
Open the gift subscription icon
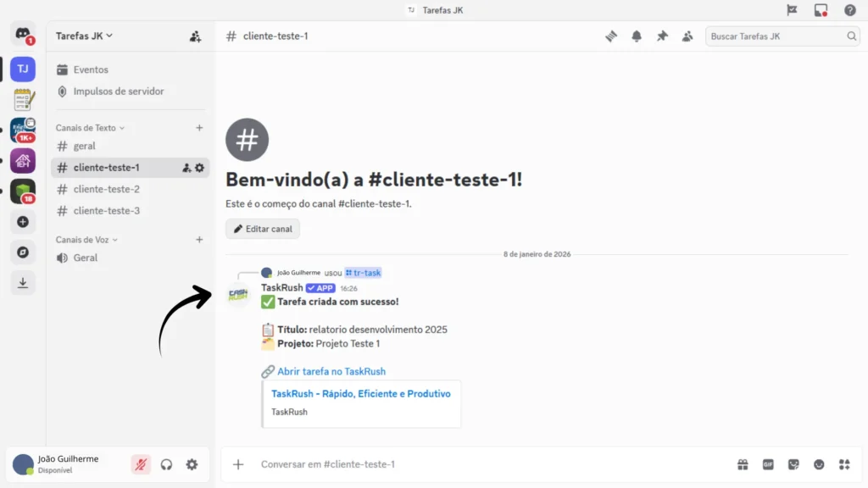pyautogui.click(x=742, y=464)
